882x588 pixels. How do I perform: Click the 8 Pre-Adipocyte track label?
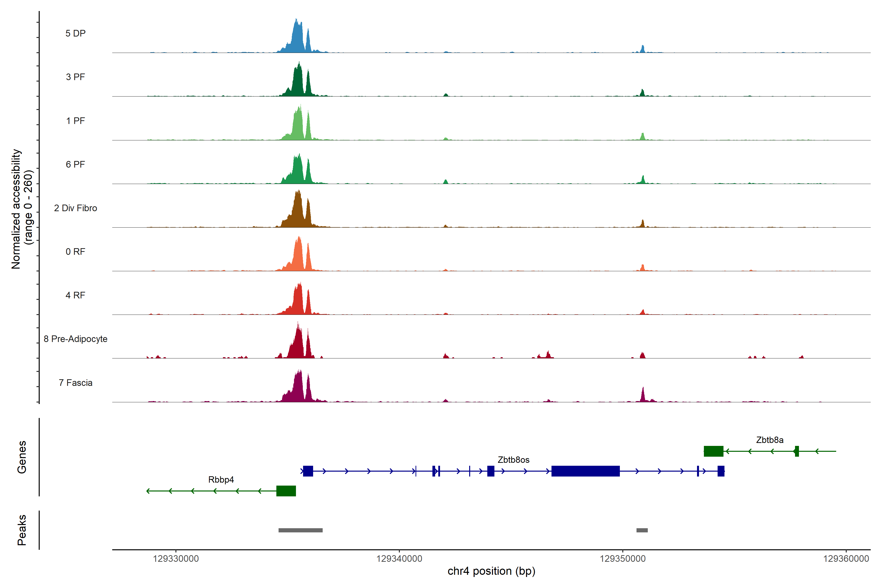point(75,339)
